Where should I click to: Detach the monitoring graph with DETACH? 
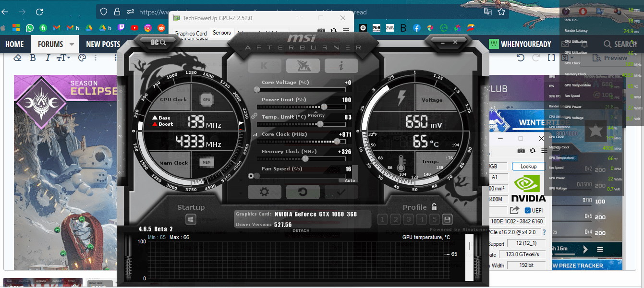[x=301, y=230]
